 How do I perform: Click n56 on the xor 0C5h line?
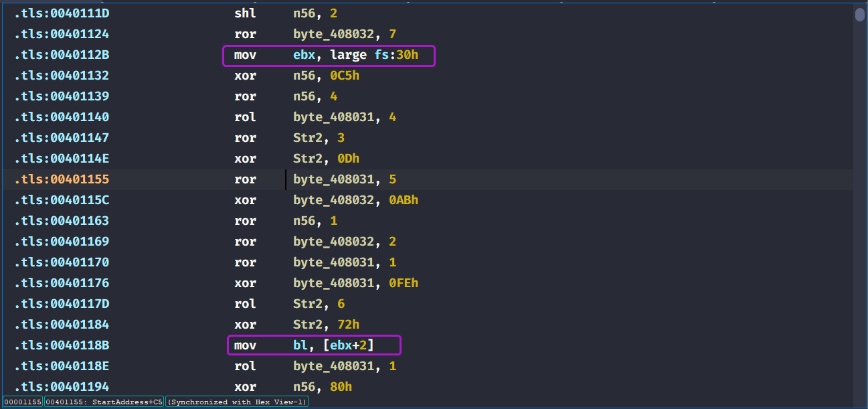click(304, 76)
